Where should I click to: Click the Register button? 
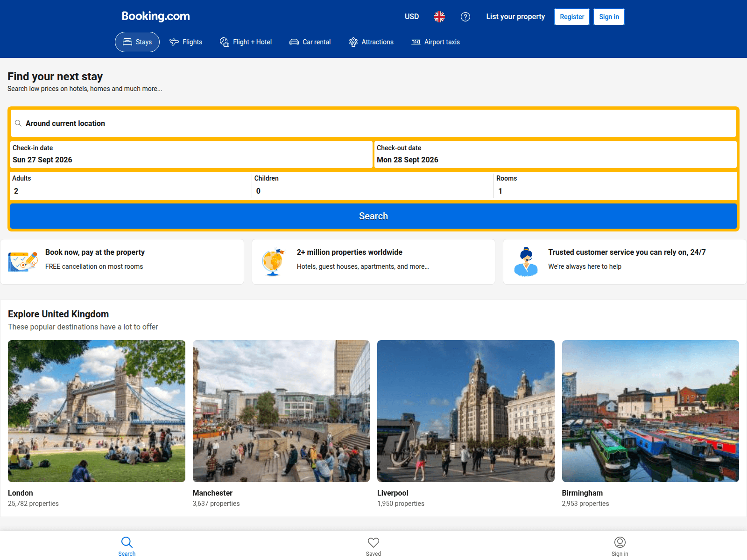pyautogui.click(x=572, y=17)
